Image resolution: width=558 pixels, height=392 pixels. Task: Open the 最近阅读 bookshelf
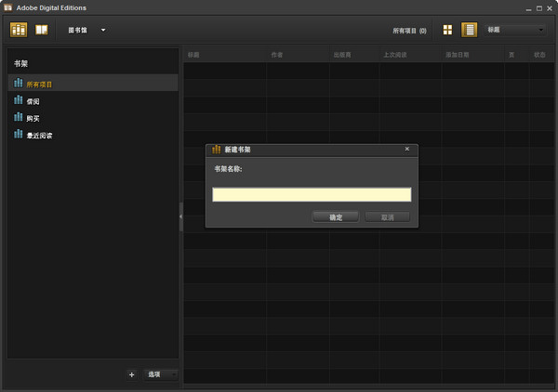tap(39, 135)
